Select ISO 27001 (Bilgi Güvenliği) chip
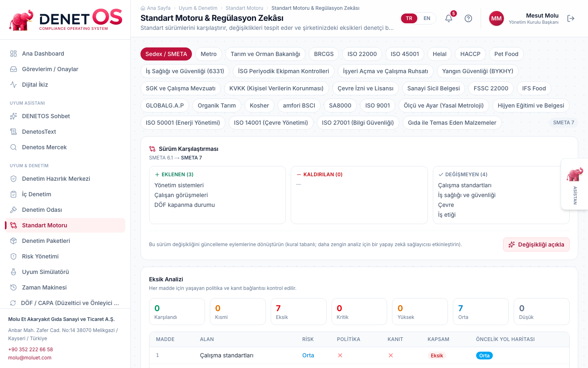 pyautogui.click(x=358, y=123)
